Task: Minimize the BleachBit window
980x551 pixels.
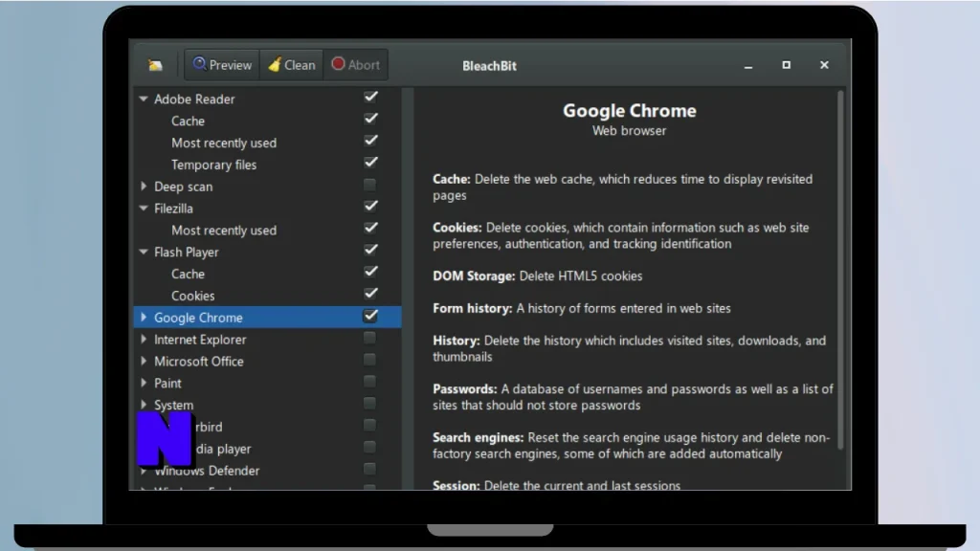Action: (748, 66)
